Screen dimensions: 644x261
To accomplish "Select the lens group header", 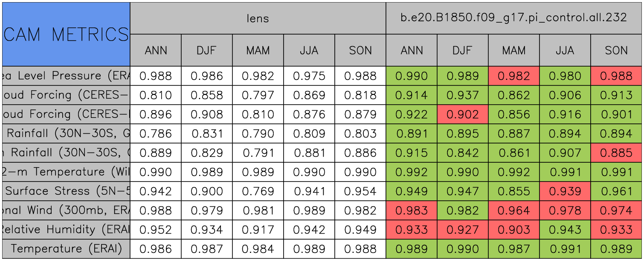I will click(x=258, y=18).
